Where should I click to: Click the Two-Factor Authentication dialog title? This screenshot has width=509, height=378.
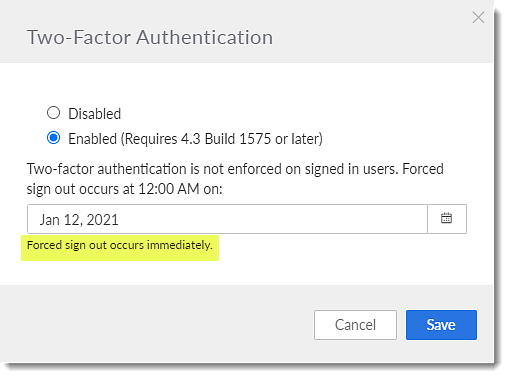tap(150, 37)
